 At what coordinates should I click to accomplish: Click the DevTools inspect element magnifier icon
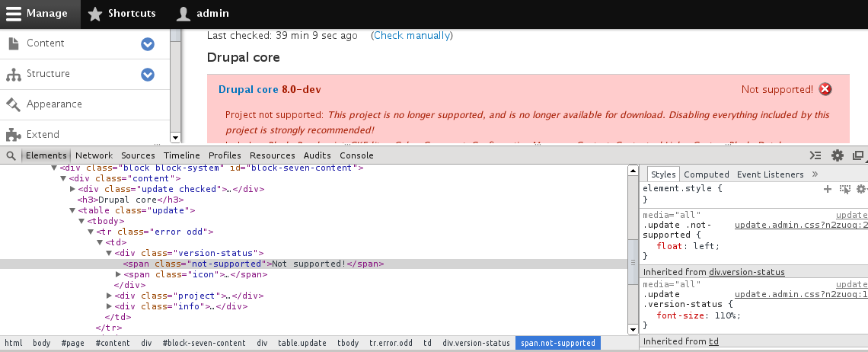(x=11, y=155)
